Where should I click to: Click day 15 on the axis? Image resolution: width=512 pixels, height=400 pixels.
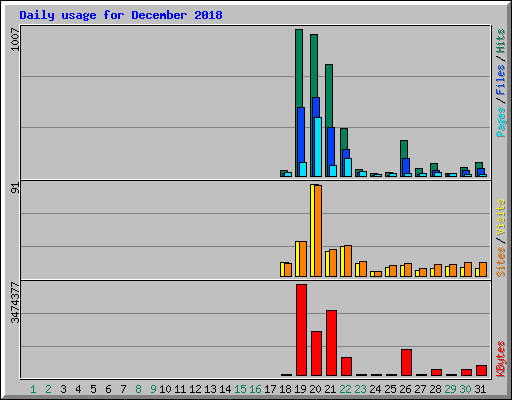click(240, 389)
